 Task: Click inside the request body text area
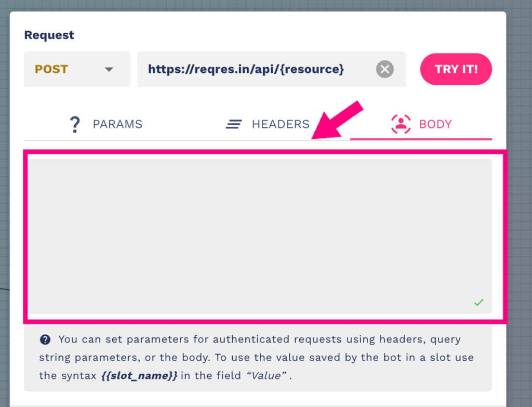point(260,237)
